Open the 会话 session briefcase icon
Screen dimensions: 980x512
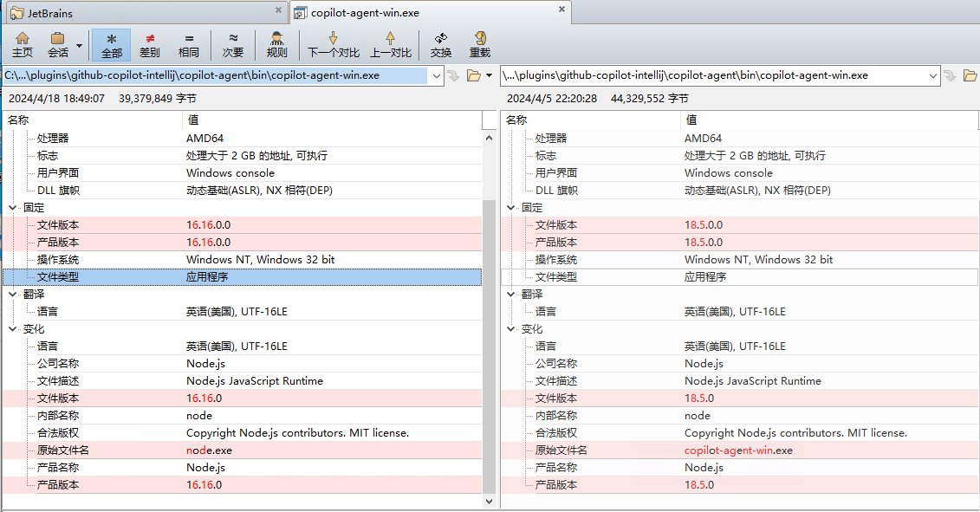tap(57, 45)
